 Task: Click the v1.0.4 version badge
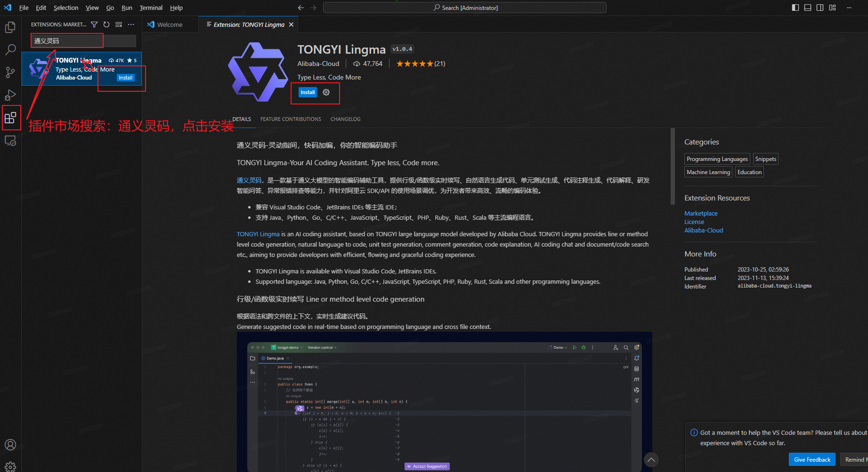click(x=402, y=49)
